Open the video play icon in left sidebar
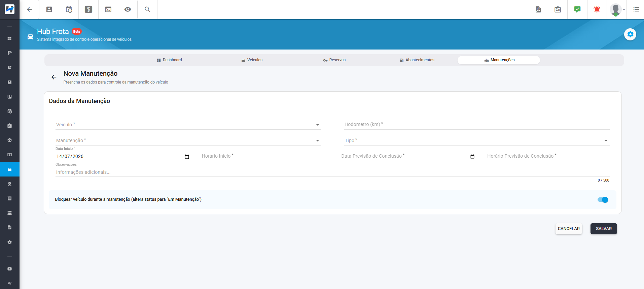Viewport: 644px width, 289px height. coord(9,269)
